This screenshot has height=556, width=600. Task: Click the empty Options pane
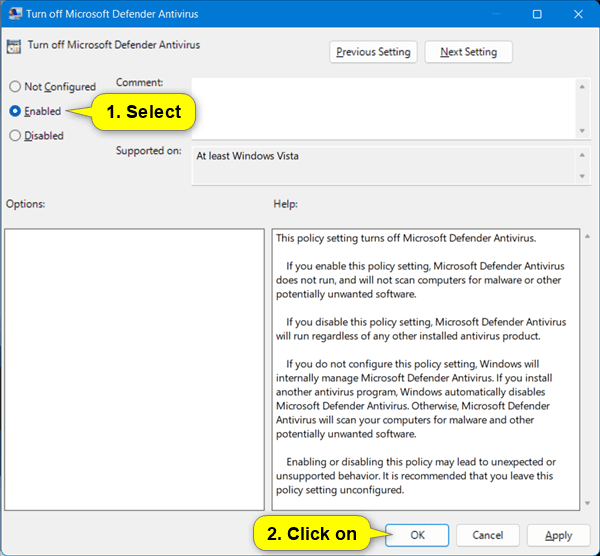point(134,369)
